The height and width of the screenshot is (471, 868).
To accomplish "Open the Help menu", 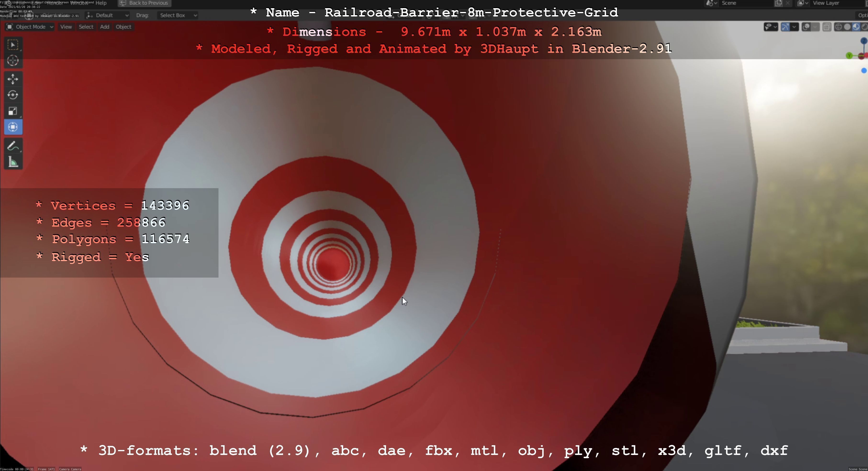I will [x=101, y=3].
